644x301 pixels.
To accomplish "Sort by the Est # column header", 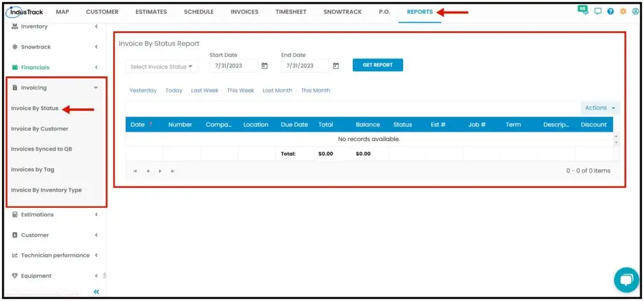I will [x=438, y=125].
